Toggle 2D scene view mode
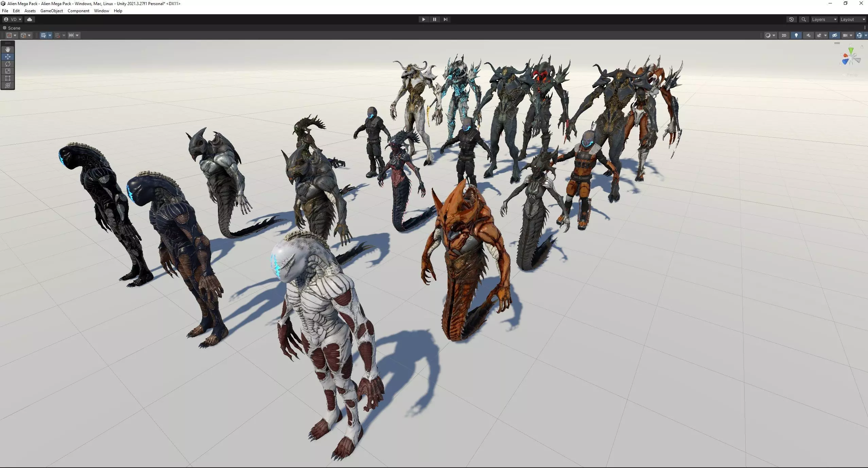Image resolution: width=868 pixels, height=468 pixels. 784,35
